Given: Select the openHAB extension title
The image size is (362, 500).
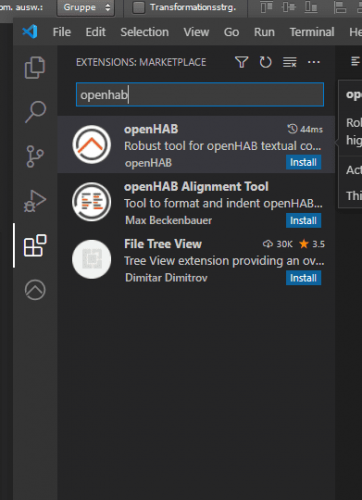Looking at the screenshot, I should [x=151, y=129].
